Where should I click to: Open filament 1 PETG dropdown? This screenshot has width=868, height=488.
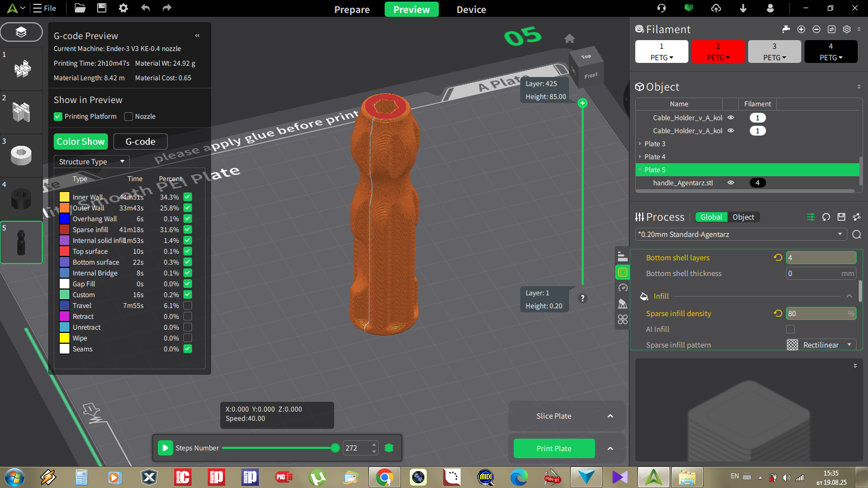click(662, 57)
